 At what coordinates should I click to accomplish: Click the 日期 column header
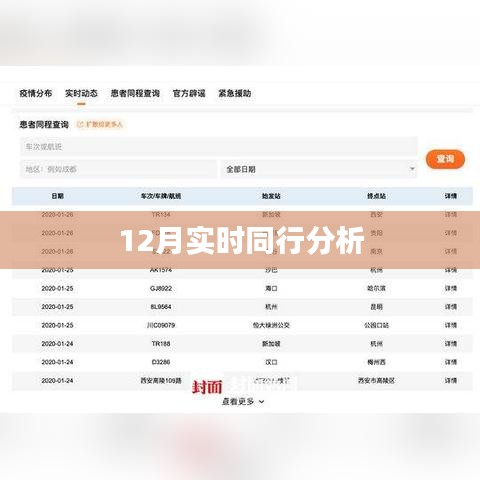tap(57, 196)
